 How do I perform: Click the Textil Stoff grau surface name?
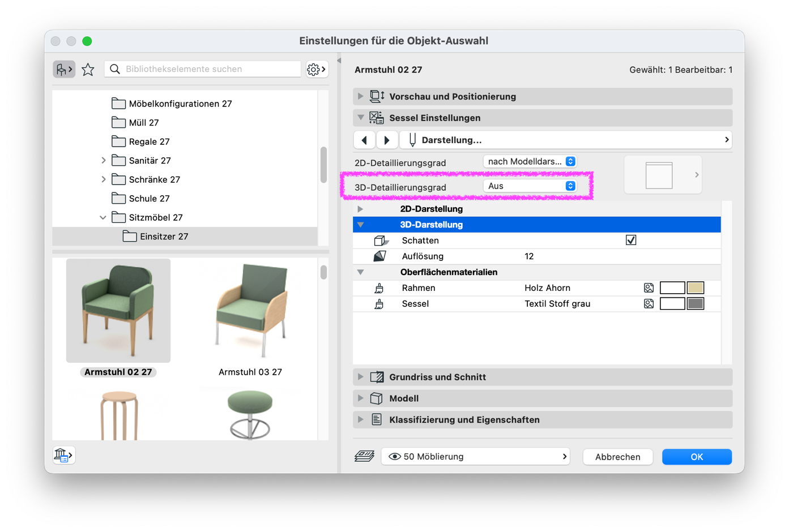(557, 304)
